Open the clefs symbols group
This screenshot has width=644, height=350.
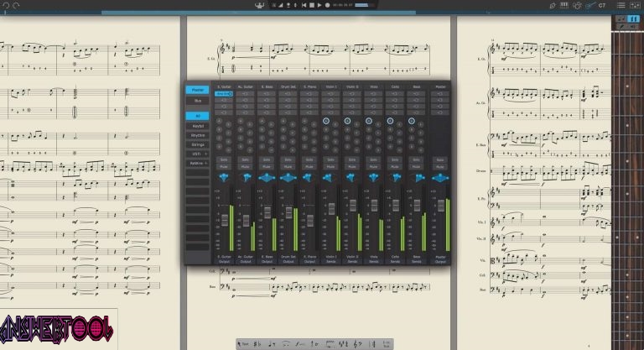358,344
